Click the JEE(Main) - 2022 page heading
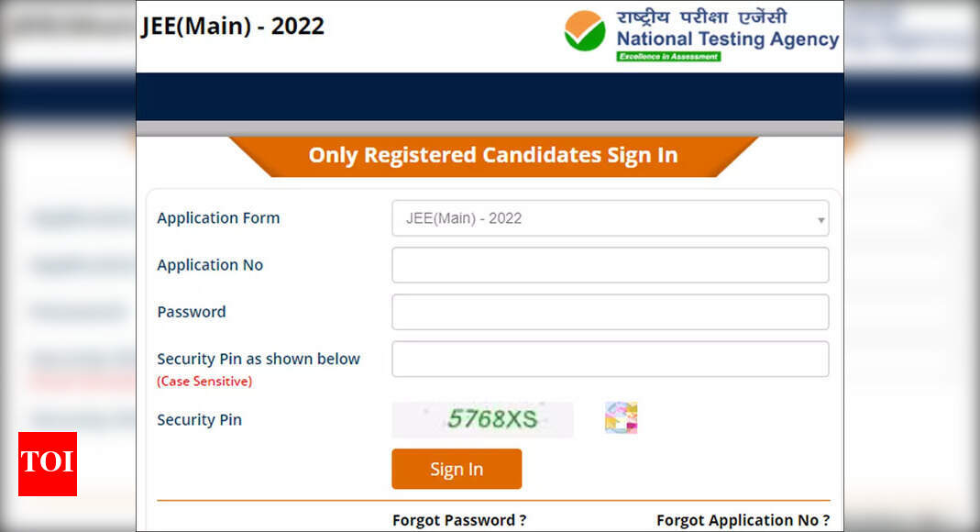The width and height of the screenshot is (980, 532). tap(233, 27)
